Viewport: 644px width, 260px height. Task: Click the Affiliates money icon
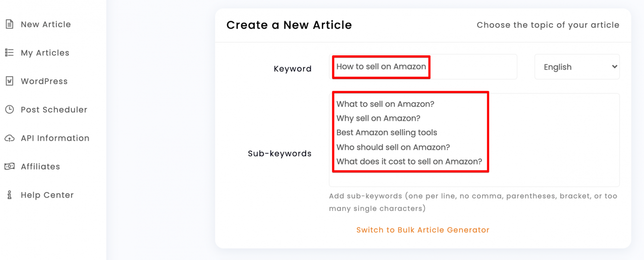tap(9, 166)
